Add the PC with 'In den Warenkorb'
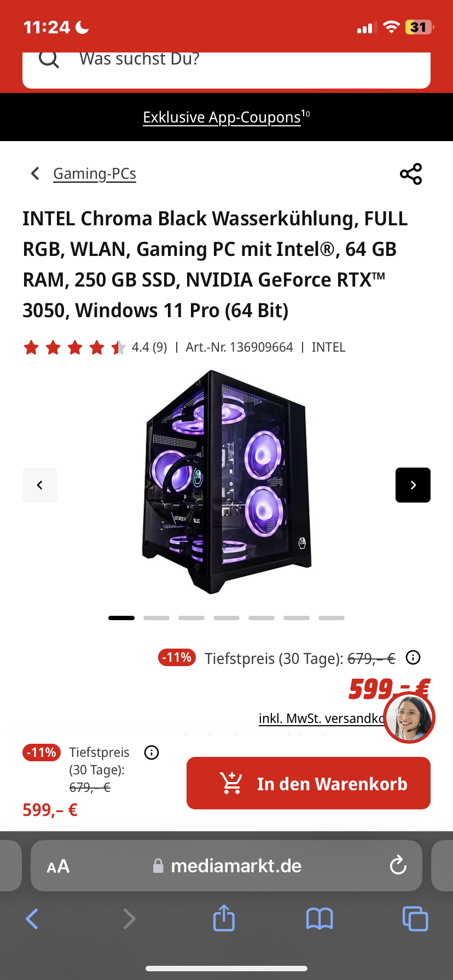The image size is (453, 980). click(x=309, y=783)
